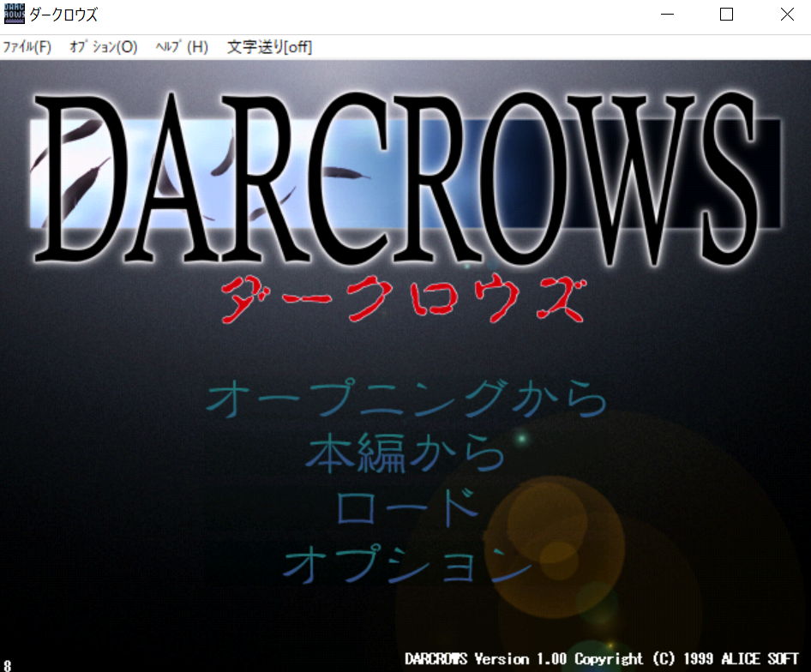This screenshot has height=672, width=811.
Task: Click the red ダークロウズ subtitle logo
Action: tap(405, 299)
